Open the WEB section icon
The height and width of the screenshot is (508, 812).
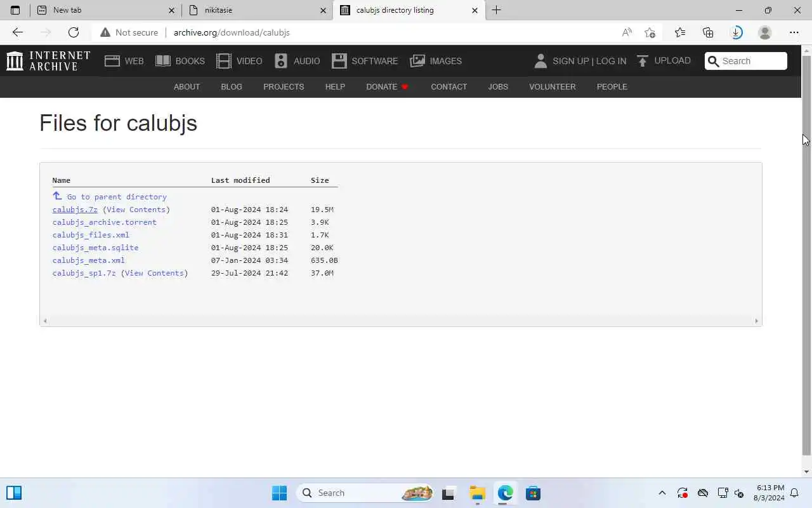tap(112, 61)
